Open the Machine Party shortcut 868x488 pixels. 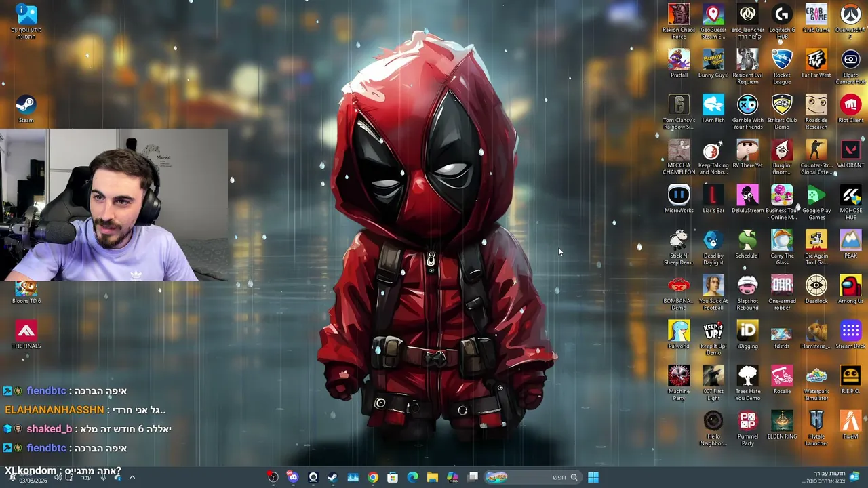tap(679, 383)
